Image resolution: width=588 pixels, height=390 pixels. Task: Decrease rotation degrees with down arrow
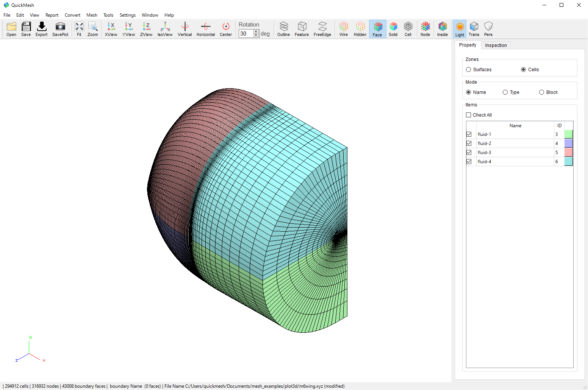pos(256,36)
